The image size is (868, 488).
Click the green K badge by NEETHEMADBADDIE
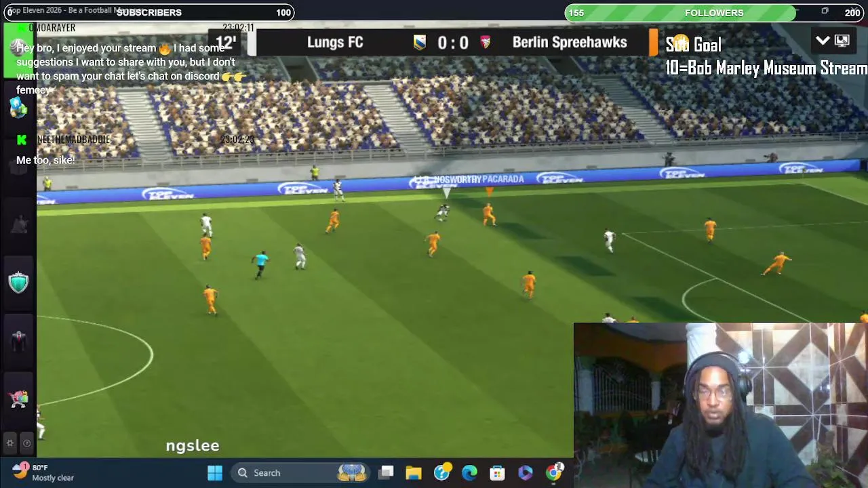pyautogui.click(x=22, y=140)
